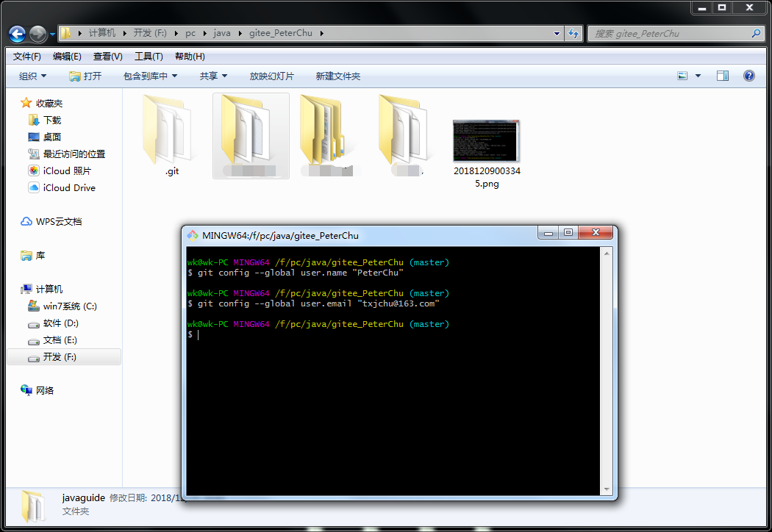The height and width of the screenshot is (532, 772).
Task: Open iCloud Drive in the sidebar
Action: click(68, 187)
